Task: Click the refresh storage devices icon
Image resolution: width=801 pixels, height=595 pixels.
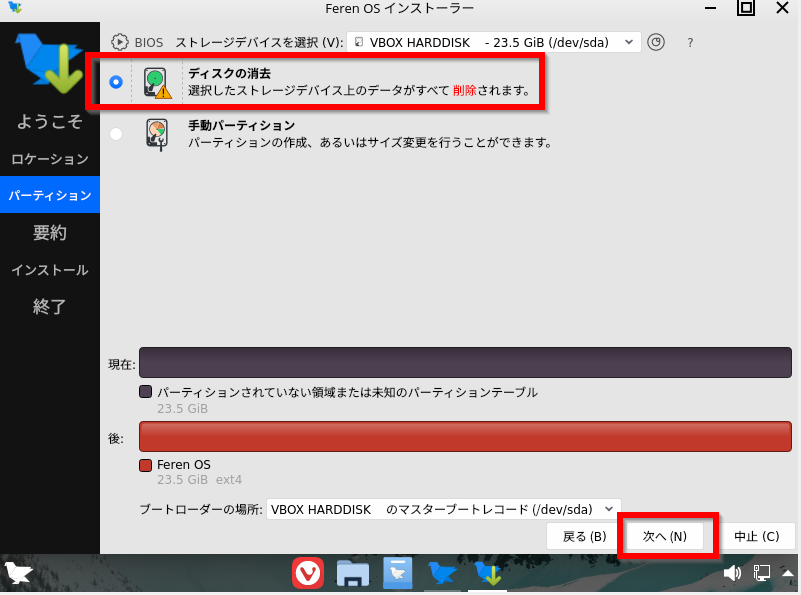Action: [656, 42]
